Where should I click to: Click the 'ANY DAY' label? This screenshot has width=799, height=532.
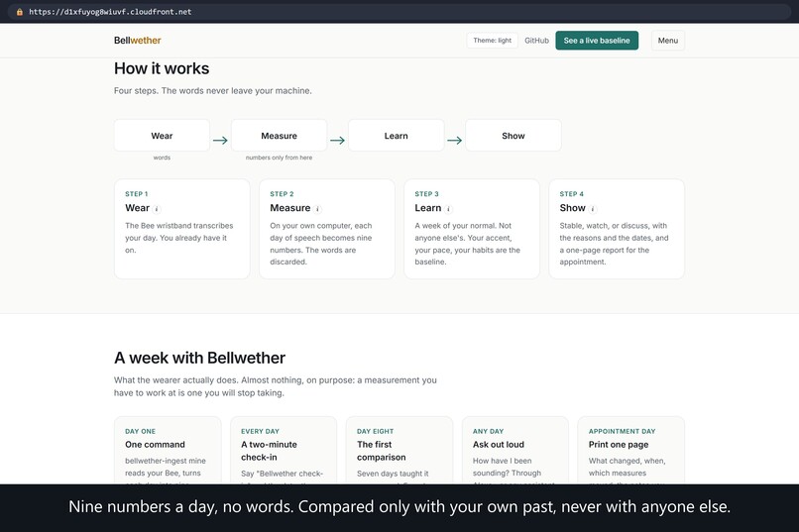[488, 431]
